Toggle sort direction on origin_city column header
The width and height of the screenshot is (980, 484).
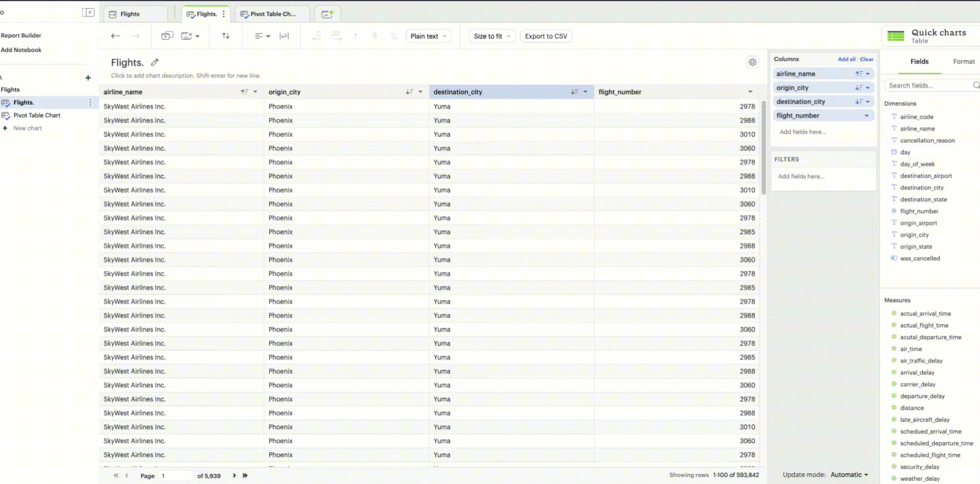click(409, 92)
